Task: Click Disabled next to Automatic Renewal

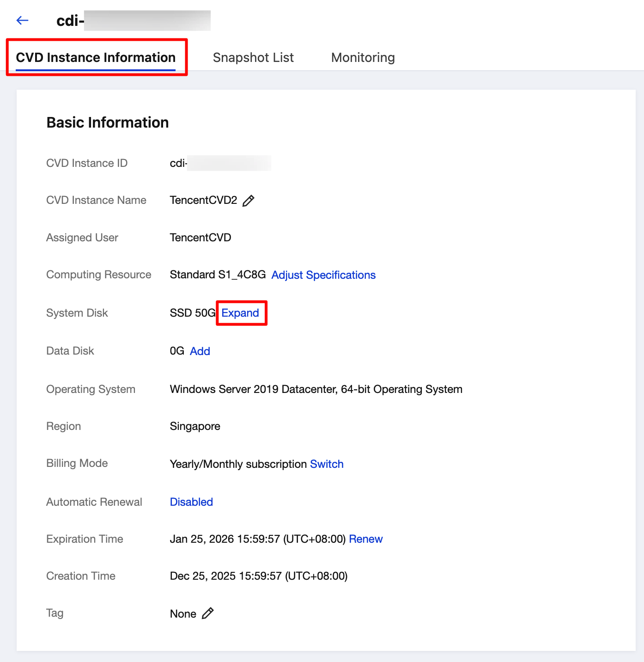Action: pos(191,502)
